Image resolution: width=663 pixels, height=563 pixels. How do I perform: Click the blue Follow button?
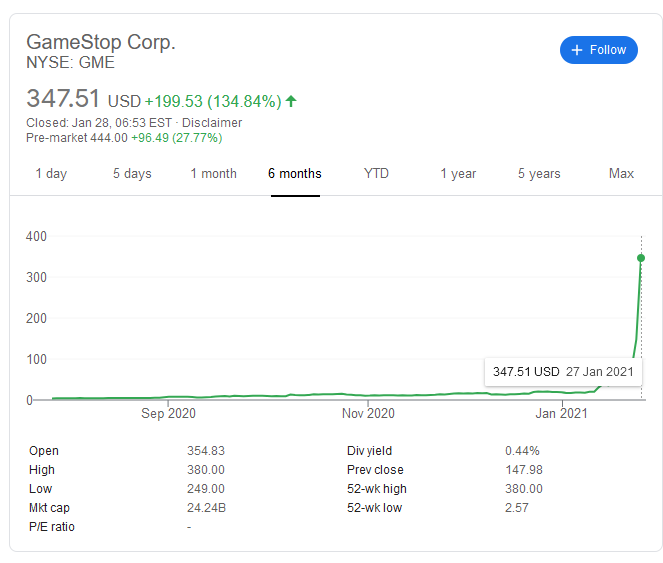point(598,50)
